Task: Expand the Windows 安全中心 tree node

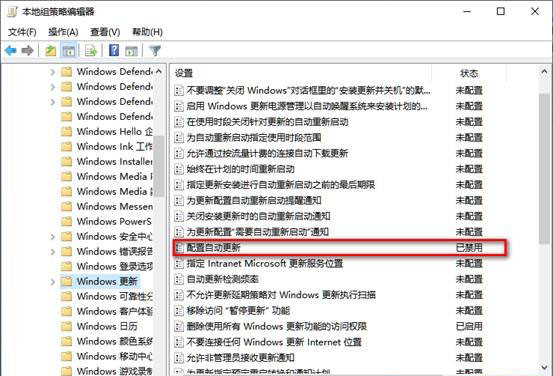Action: tap(53, 237)
